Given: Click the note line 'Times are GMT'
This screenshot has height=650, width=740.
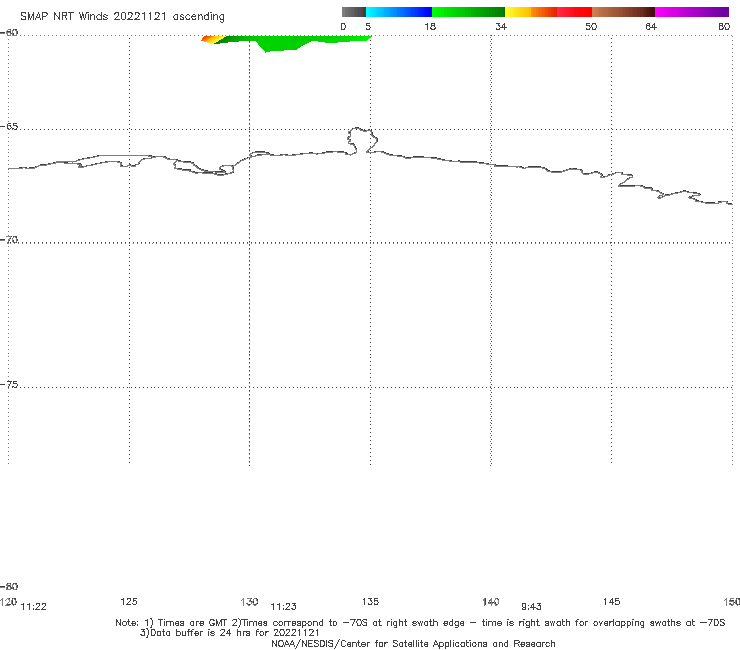Looking at the screenshot, I should point(193,623).
